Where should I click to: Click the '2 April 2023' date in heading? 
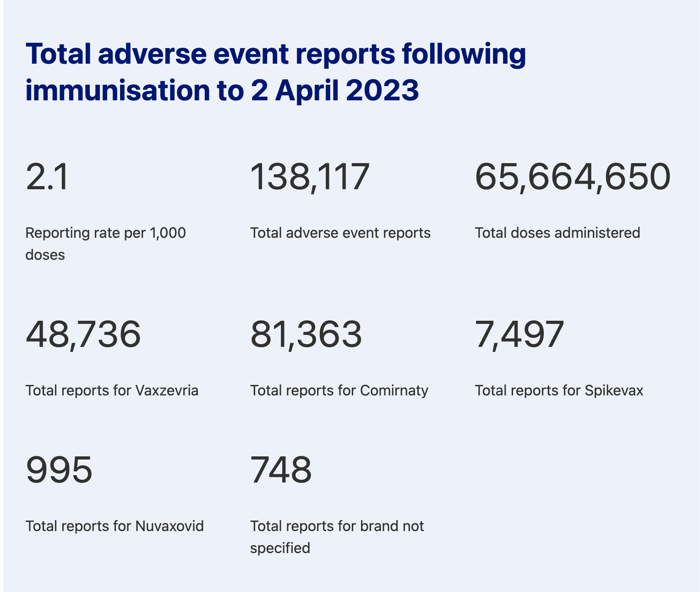point(334,90)
